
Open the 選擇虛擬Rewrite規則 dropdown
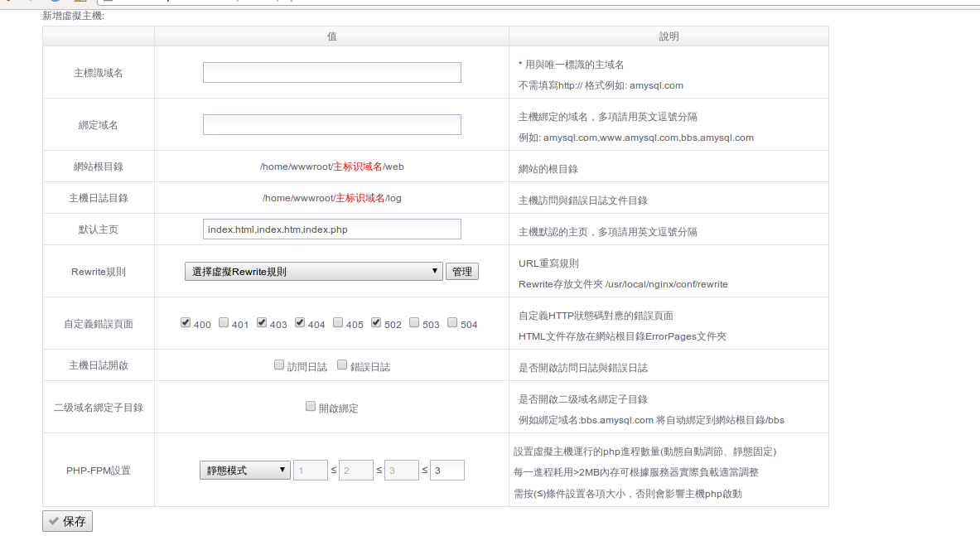(313, 272)
